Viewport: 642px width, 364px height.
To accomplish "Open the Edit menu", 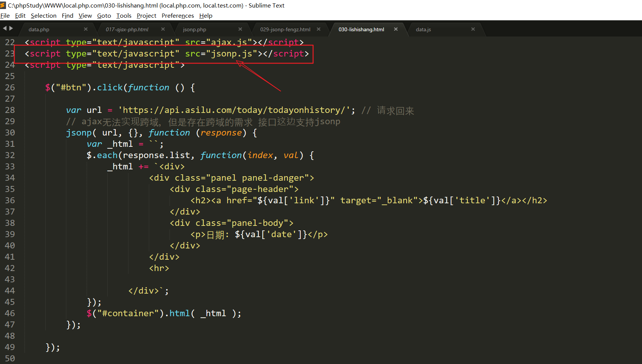I will [x=20, y=15].
